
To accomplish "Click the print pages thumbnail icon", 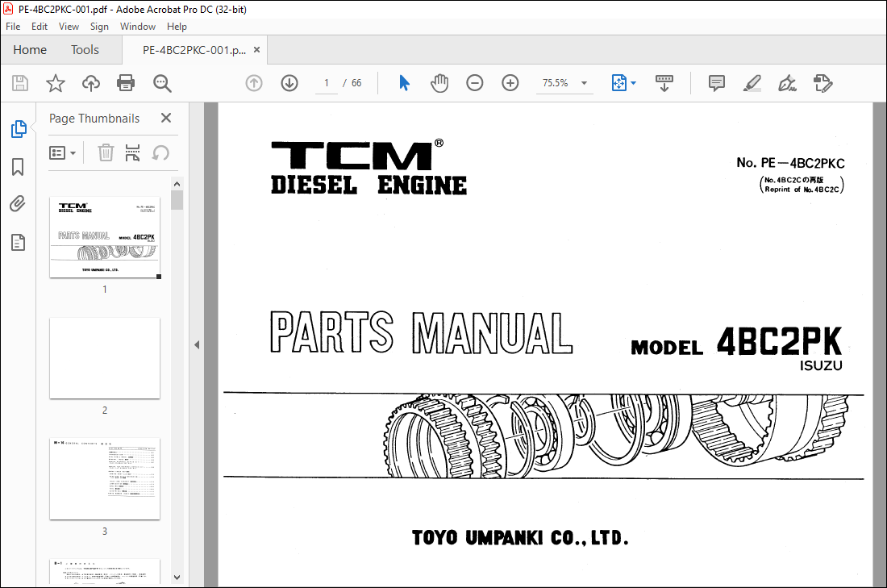I will pyautogui.click(x=132, y=152).
